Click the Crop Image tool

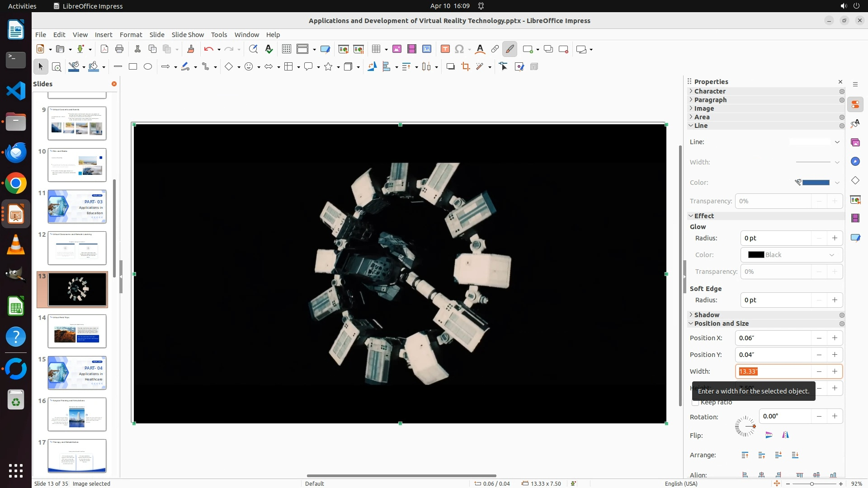[x=466, y=67]
